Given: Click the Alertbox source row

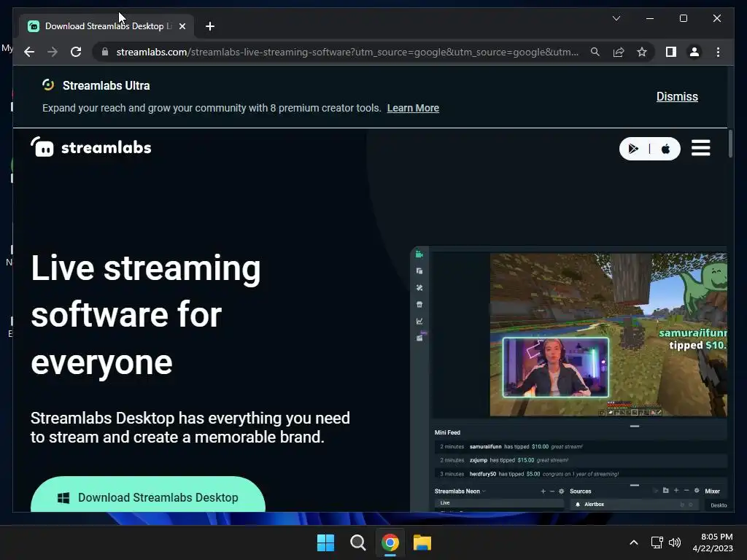Looking at the screenshot, I should 634,505.
